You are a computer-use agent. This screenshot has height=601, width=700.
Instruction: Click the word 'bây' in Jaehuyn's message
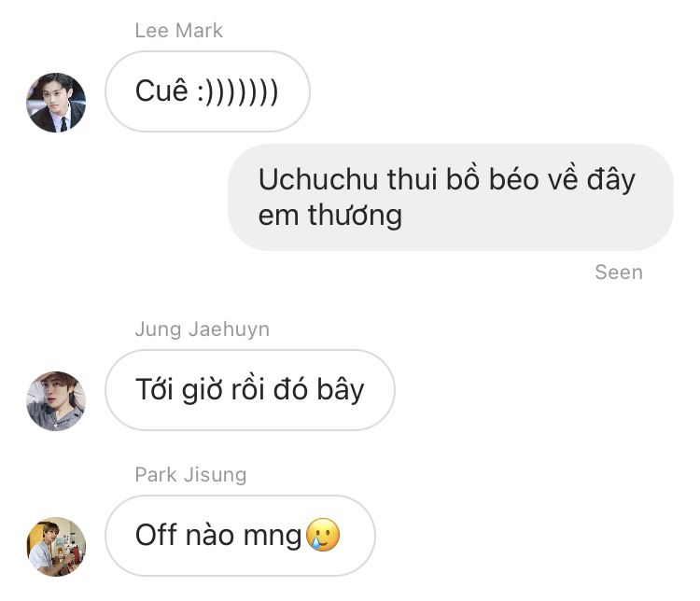pos(341,391)
